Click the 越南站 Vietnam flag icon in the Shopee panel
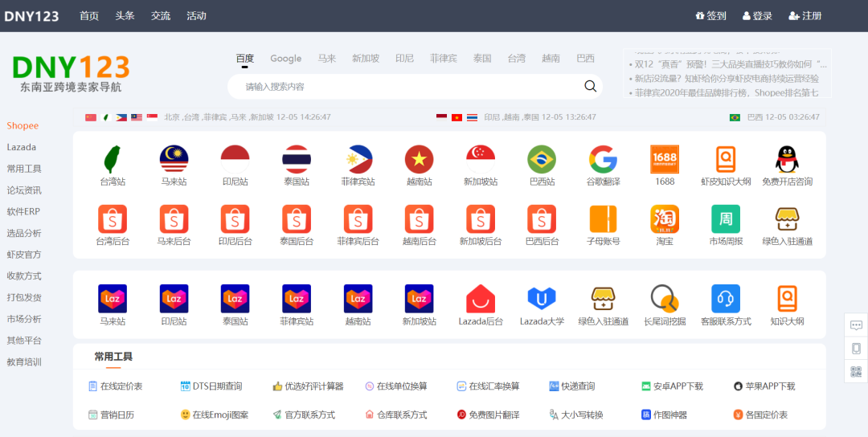This screenshot has width=868, height=437. point(419,159)
